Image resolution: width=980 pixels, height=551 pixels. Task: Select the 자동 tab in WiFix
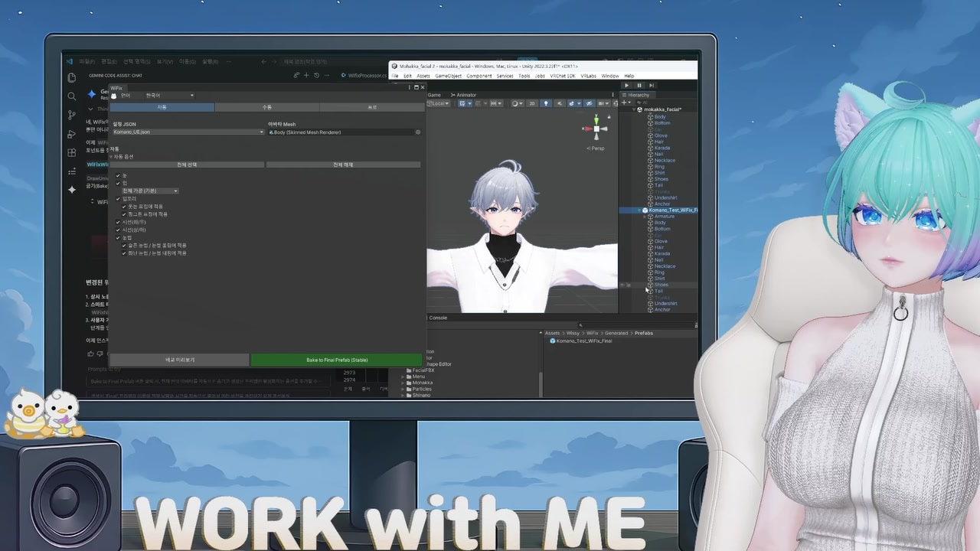tap(162, 108)
